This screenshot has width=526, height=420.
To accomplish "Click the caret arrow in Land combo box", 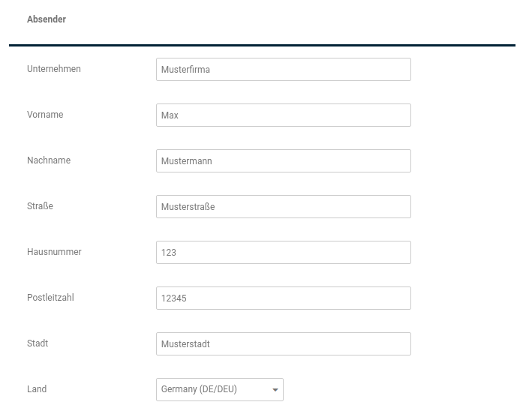I will pos(275,390).
